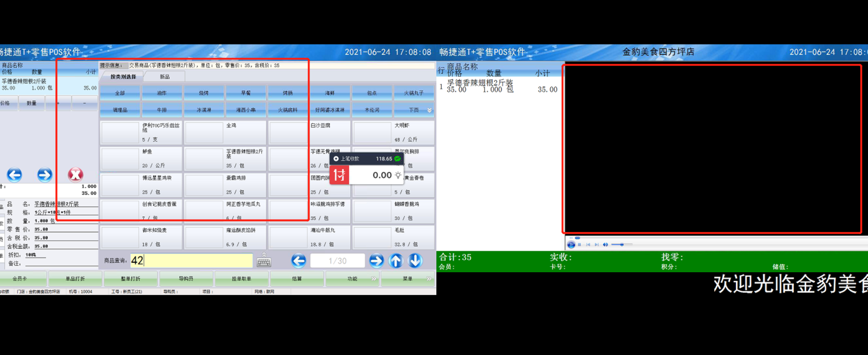Go to next product page arrow
868x355 pixels.
pos(376,260)
